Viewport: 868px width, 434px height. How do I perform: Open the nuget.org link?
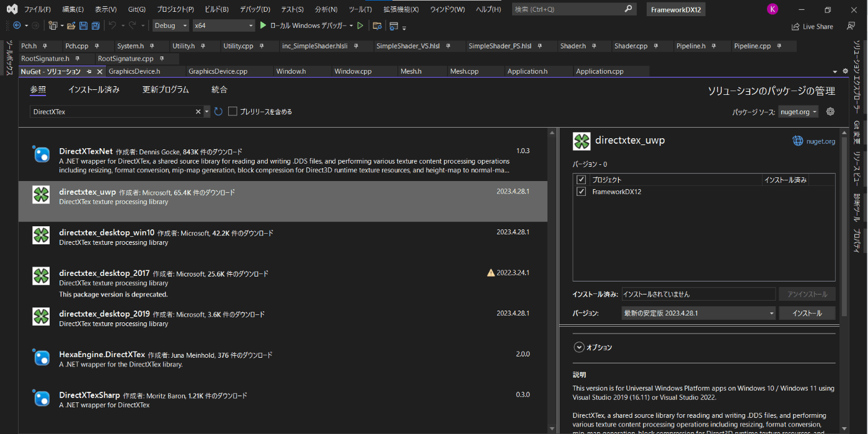pos(820,141)
